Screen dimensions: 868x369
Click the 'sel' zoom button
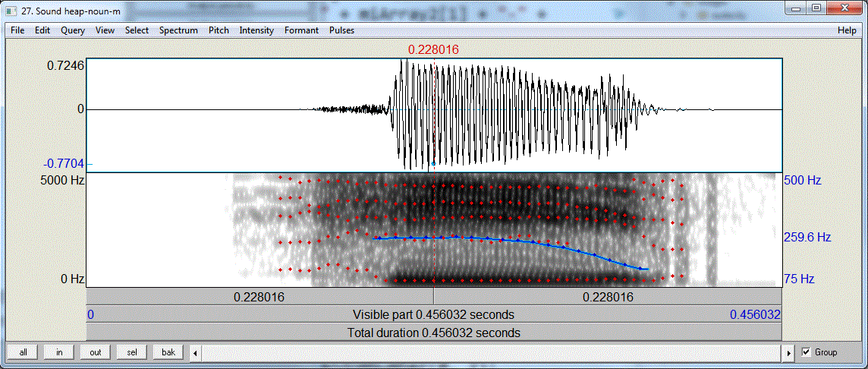point(132,352)
